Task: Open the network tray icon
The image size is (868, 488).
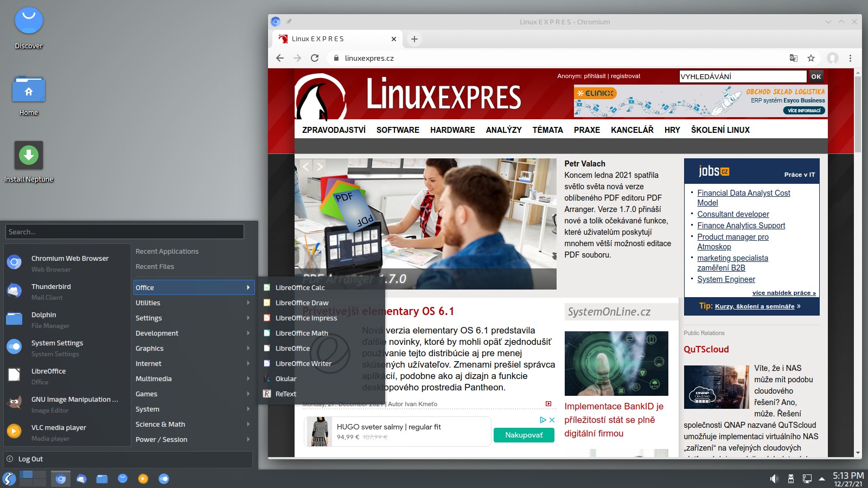Action: 807,479
